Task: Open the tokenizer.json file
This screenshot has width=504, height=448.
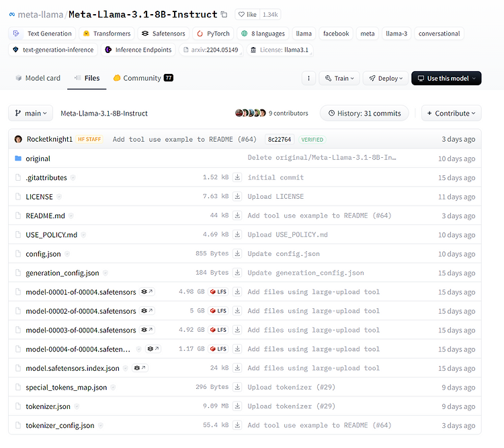Action: pyautogui.click(x=48, y=406)
